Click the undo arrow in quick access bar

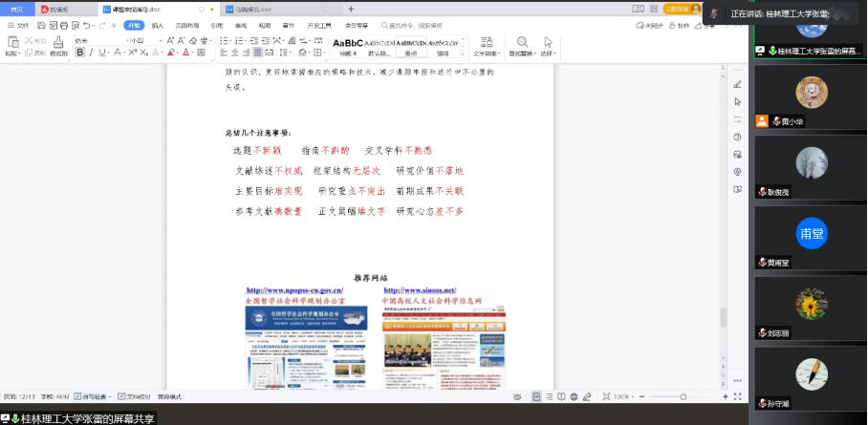[87, 25]
